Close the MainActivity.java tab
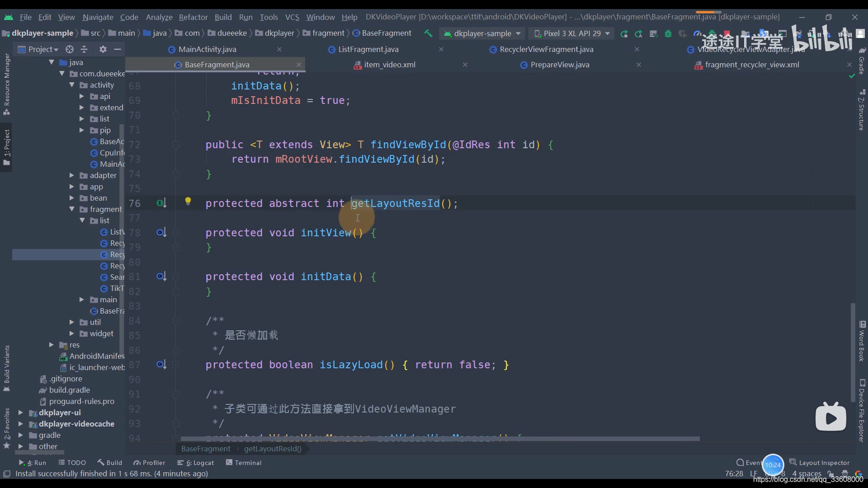The width and height of the screenshot is (868, 488). [279, 49]
